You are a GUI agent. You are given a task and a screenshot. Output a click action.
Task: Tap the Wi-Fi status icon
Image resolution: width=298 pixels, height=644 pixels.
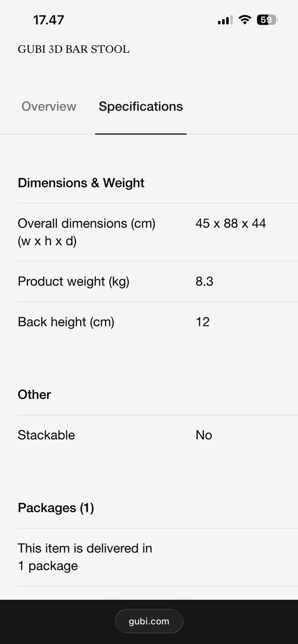tap(245, 20)
